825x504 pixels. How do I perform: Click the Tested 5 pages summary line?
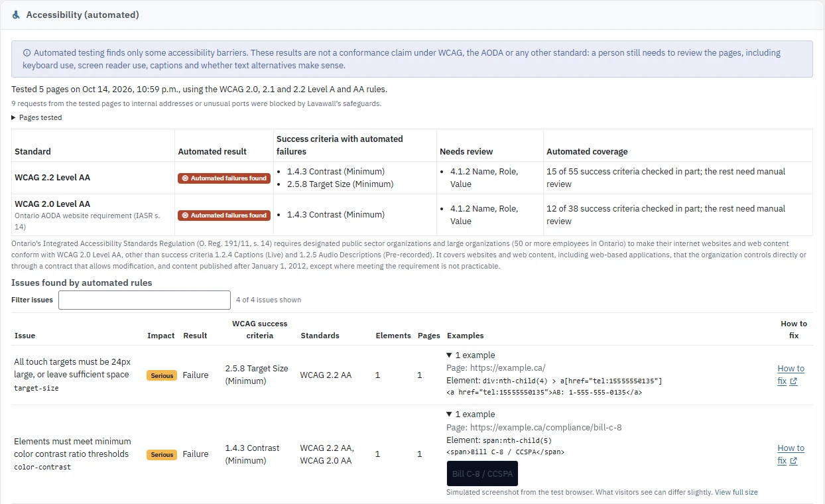pos(199,90)
